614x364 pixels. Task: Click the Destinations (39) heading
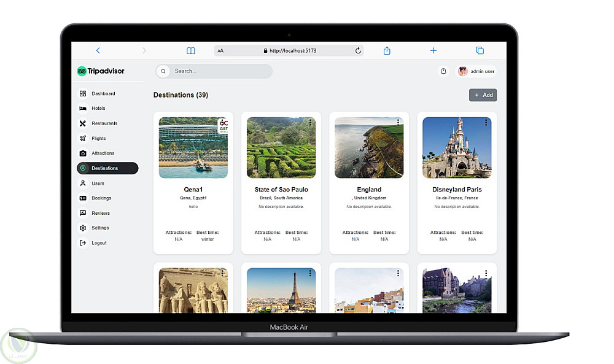pyautogui.click(x=181, y=95)
